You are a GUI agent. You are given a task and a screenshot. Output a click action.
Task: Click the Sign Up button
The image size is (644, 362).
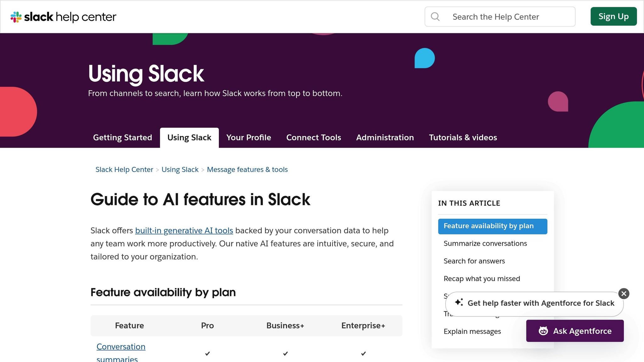613,16
